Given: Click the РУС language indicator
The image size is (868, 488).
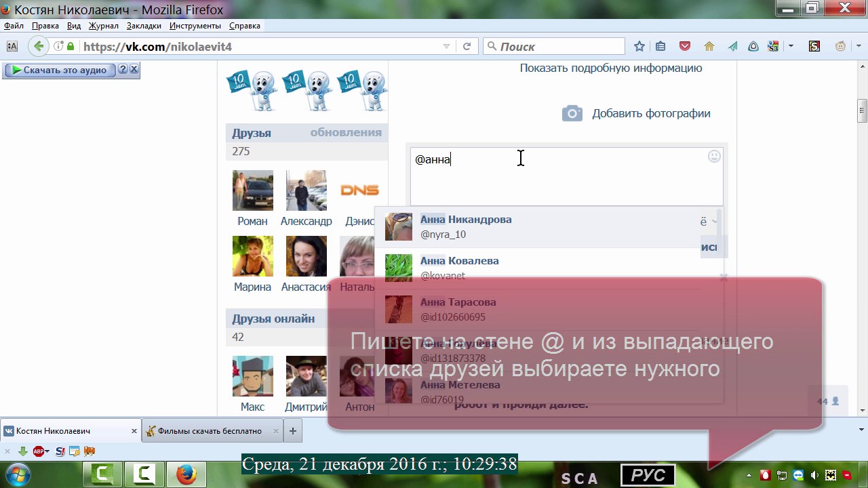Looking at the screenshot, I should click(x=648, y=475).
